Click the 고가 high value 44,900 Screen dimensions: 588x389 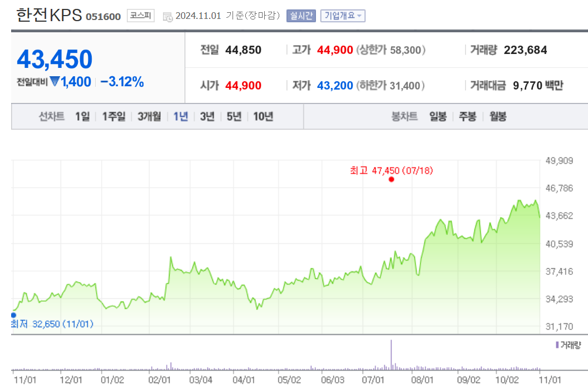(x=335, y=50)
